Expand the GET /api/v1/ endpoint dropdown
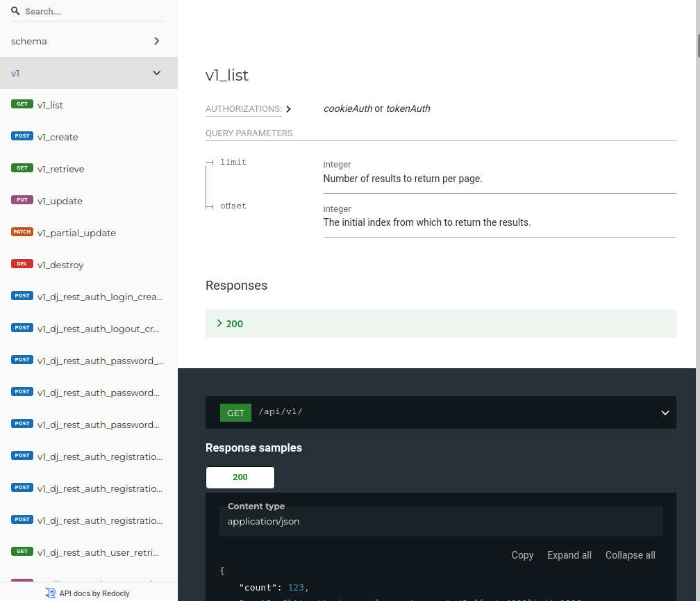The width and height of the screenshot is (700, 601). [x=665, y=413]
